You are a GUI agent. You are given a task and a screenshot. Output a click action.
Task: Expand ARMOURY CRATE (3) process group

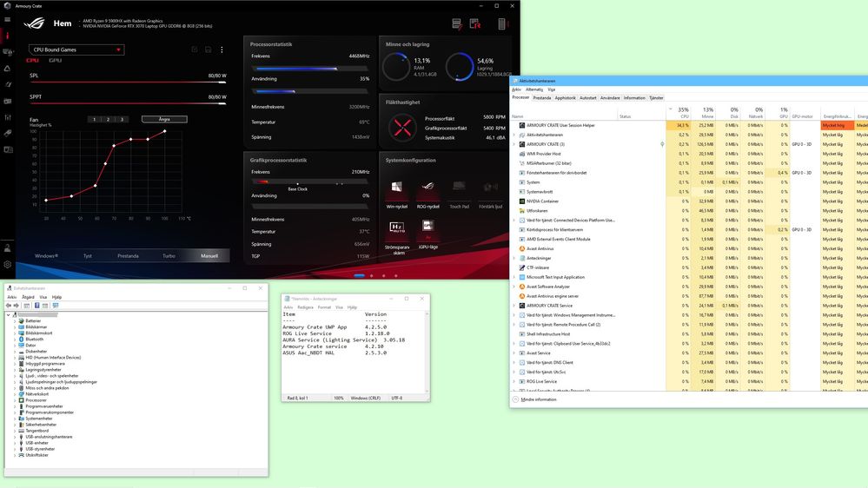click(x=514, y=144)
